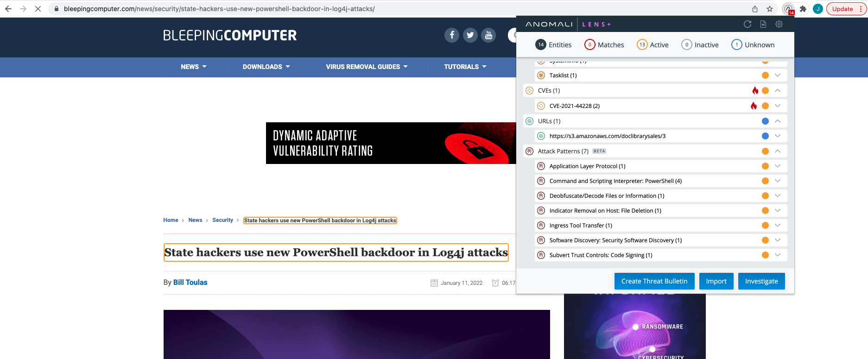Select the Matches filter tab
This screenshot has width=868, height=359.
[x=604, y=44]
